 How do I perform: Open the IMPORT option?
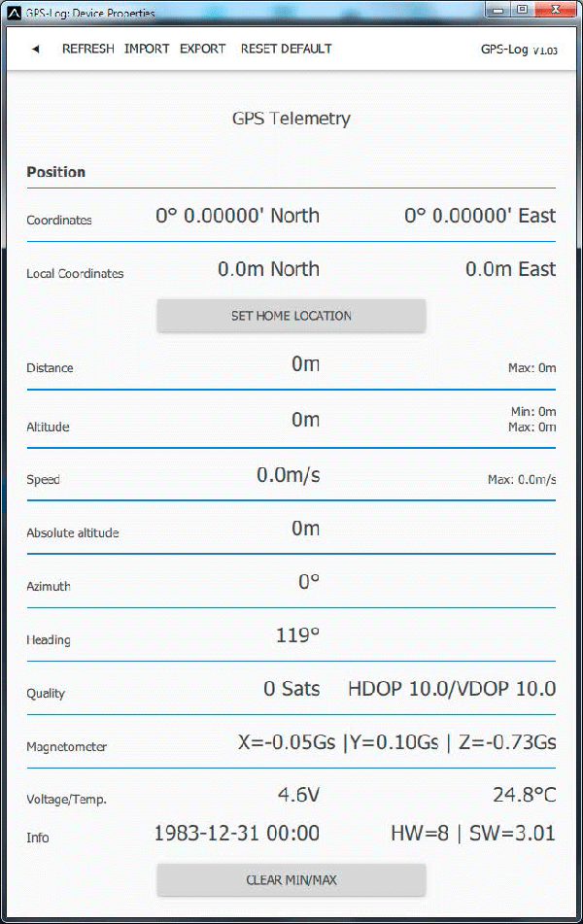point(147,49)
